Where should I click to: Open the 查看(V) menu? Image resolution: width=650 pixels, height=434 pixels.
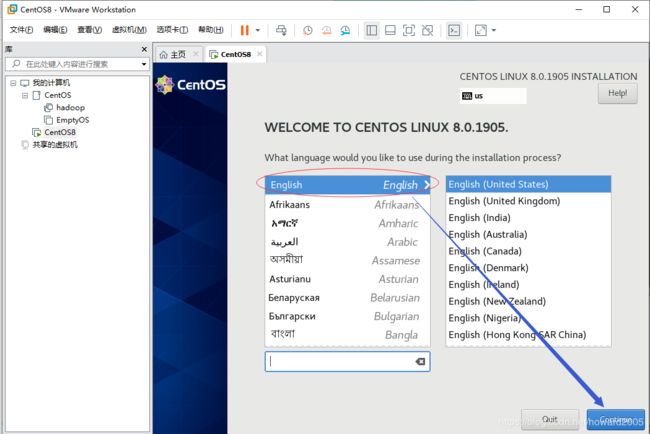point(90,30)
